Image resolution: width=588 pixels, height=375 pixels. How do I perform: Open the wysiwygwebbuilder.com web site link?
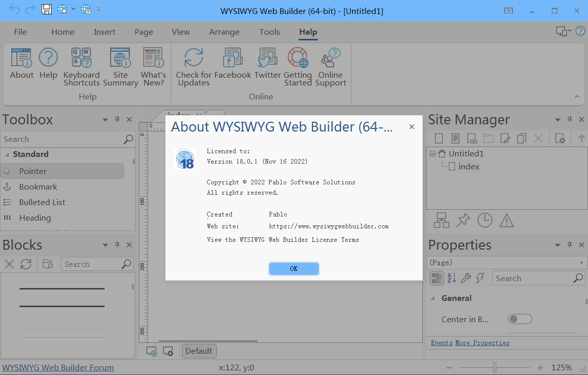[329, 226]
